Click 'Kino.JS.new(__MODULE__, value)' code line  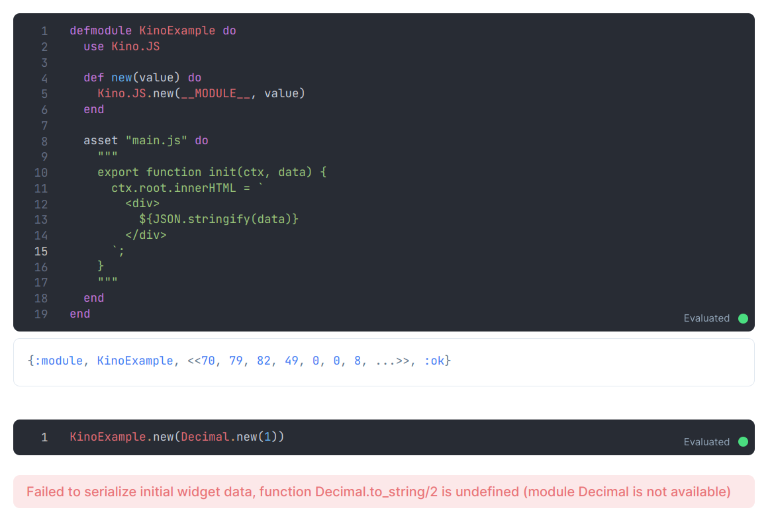tap(201, 93)
